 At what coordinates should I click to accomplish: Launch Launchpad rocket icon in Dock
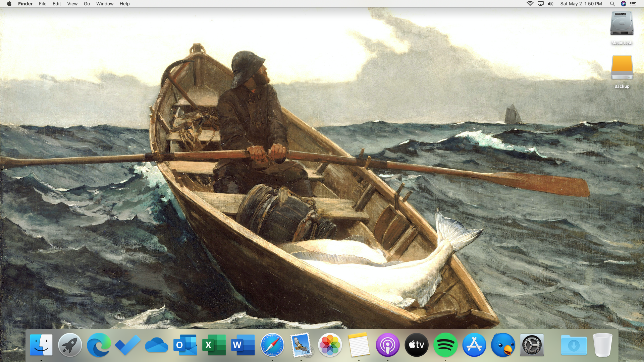pyautogui.click(x=70, y=345)
